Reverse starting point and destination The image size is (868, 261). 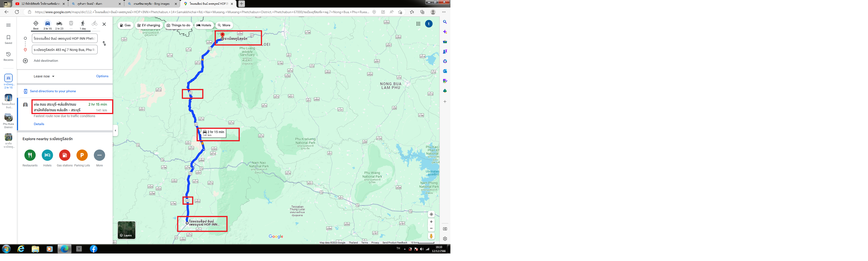104,43
